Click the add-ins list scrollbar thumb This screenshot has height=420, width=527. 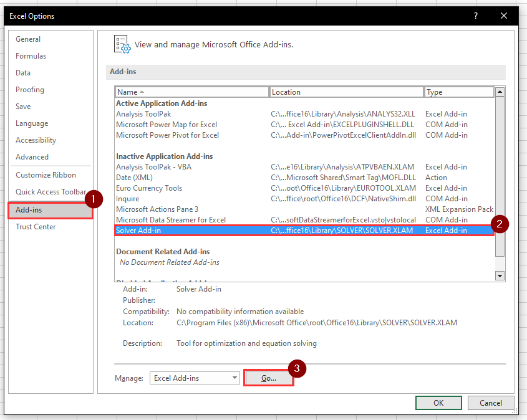(500, 176)
